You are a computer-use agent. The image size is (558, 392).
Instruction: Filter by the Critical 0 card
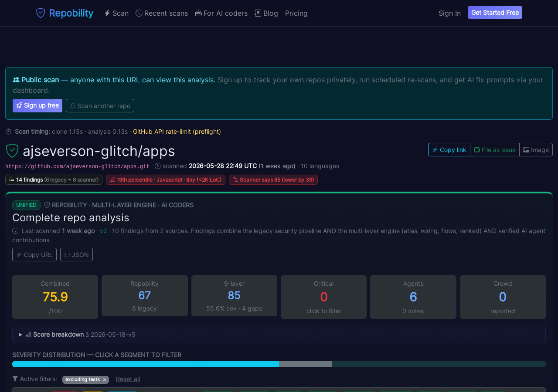[323, 297]
